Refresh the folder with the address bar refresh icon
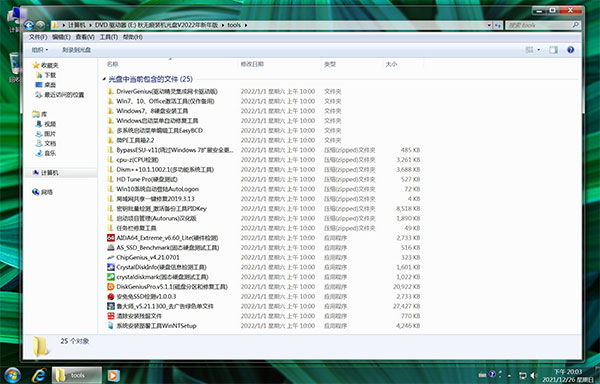 pyautogui.click(x=497, y=25)
